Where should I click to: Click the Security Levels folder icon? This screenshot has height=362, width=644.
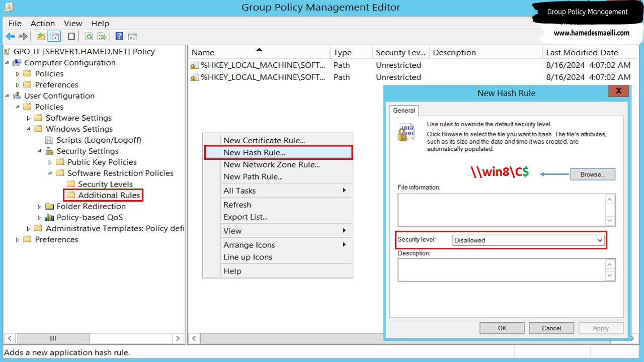pos(71,184)
